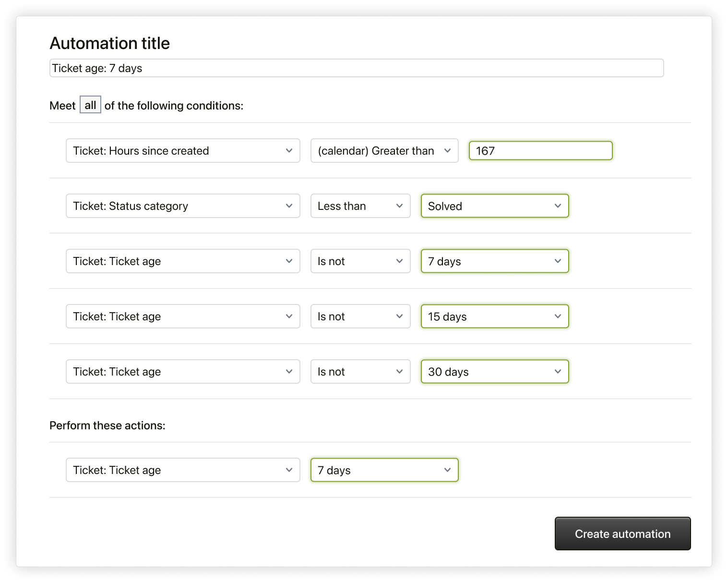The width and height of the screenshot is (728, 583).
Task: Open Ticket age dropdown under Perform these actions
Action: pos(183,470)
